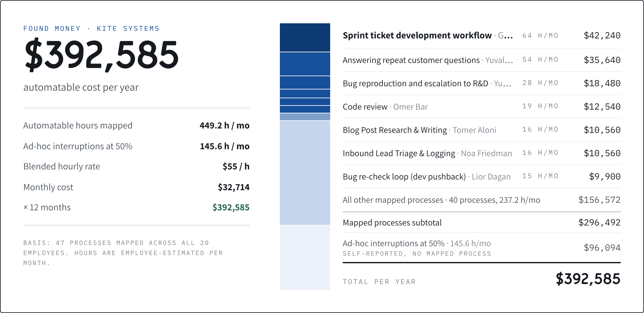Click the Automatable hours mapped label
Image resolution: width=644 pixels, height=313 pixels.
(x=78, y=126)
